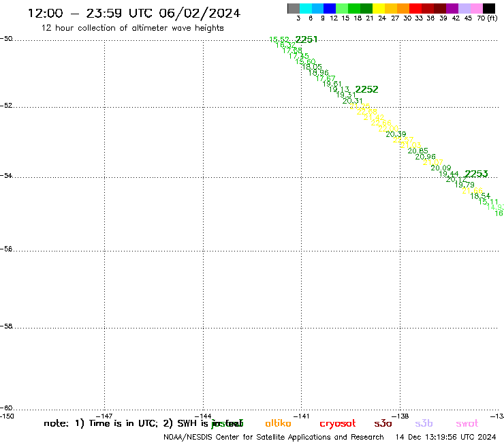Click the bright red swatch before 33
Image resolution: width=504 pixels, height=443 pixels.
(x=415, y=9)
